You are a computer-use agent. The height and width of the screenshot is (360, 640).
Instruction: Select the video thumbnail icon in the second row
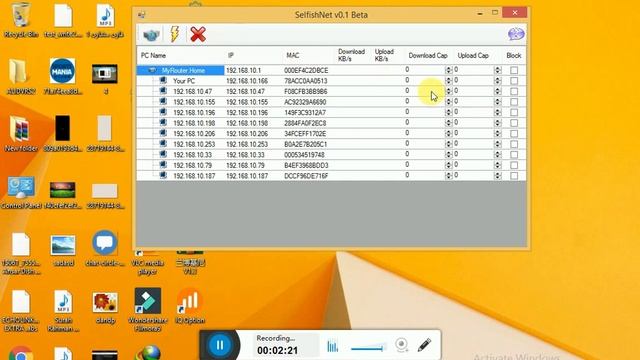click(x=104, y=73)
